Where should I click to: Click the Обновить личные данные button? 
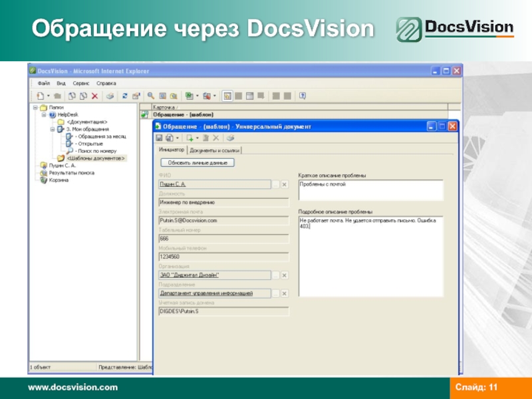198,162
